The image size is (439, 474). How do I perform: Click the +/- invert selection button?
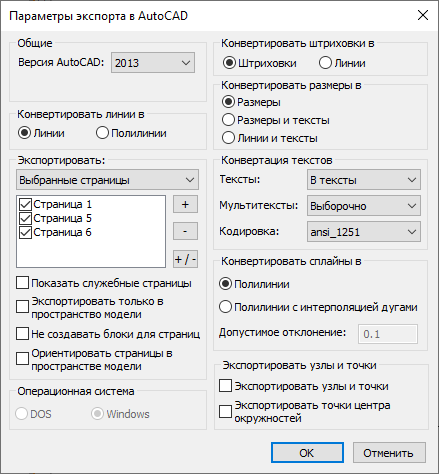coord(185,259)
